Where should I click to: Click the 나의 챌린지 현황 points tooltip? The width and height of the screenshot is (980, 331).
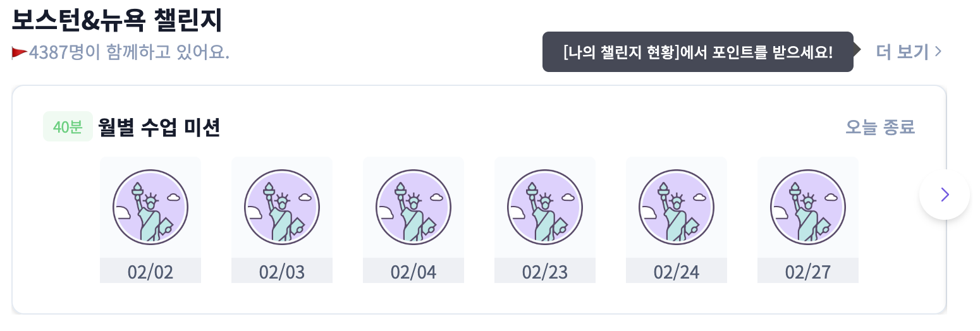point(698,52)
